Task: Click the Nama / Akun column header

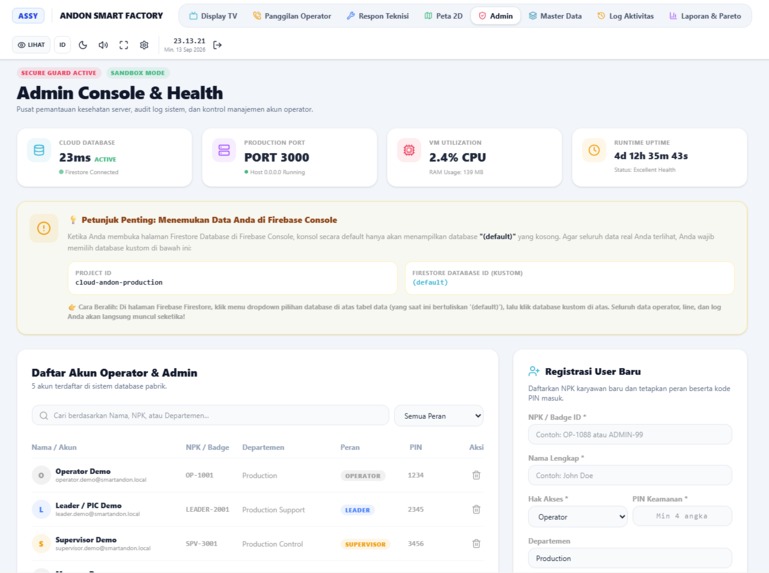Action: [x=54, y=447]
